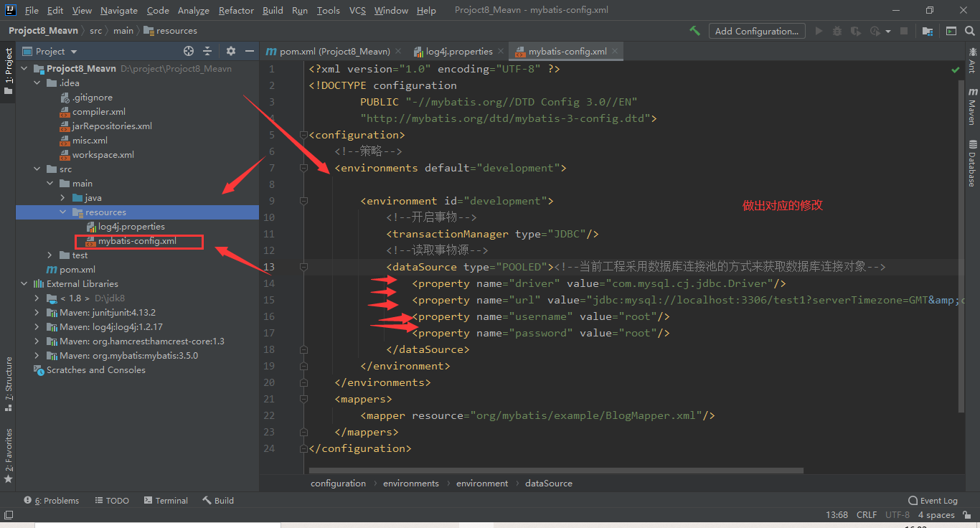The height and width of the screenshot is (528, 980).
Task: Click the Run with Coverage icon
Action: [x=856, y=31]
